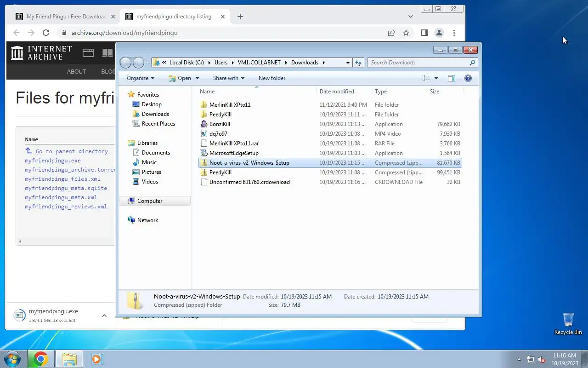Screen dimensions: 588x368
Task: Select the dq7o97 MP4 video file icon
Action: (x=204, y=134)
